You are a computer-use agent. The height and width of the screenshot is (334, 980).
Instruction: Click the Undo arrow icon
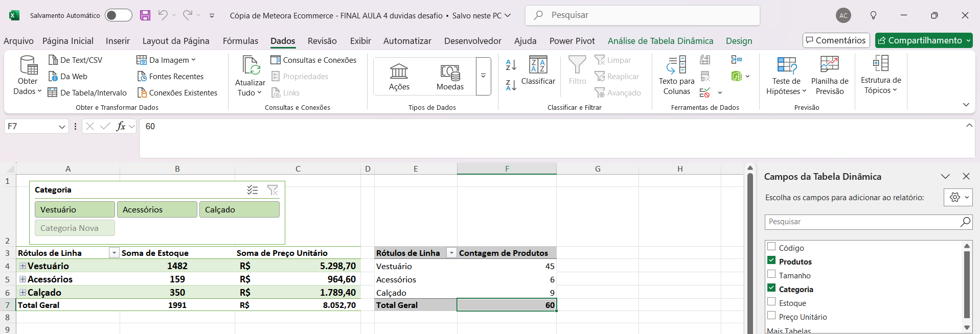point(163,15)
